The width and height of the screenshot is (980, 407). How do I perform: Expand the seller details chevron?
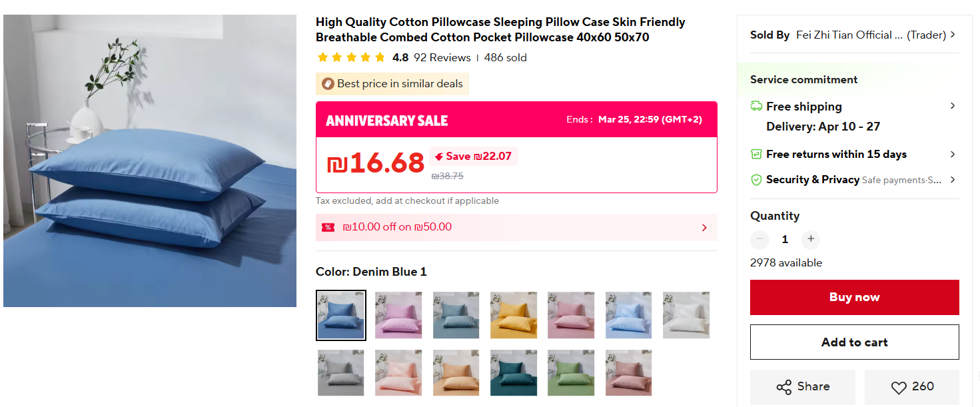click(x=953, y=35)
